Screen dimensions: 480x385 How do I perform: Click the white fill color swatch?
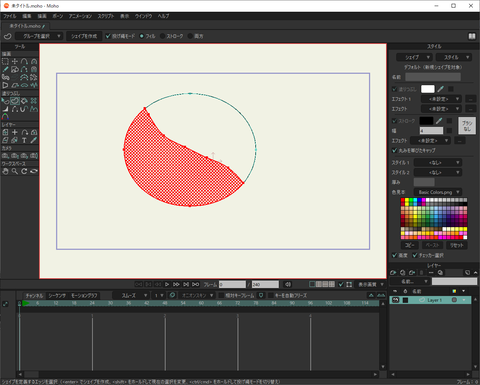pos(428,89)
